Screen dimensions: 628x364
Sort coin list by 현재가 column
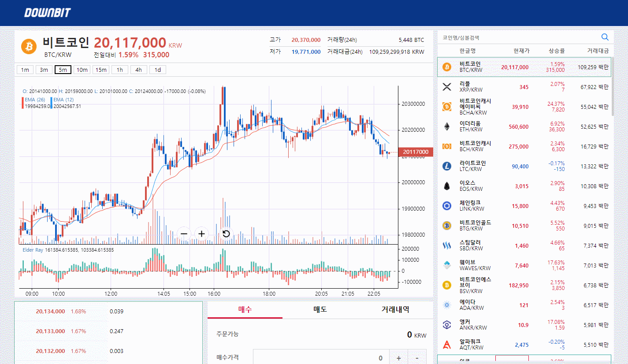tap(521, 51)
